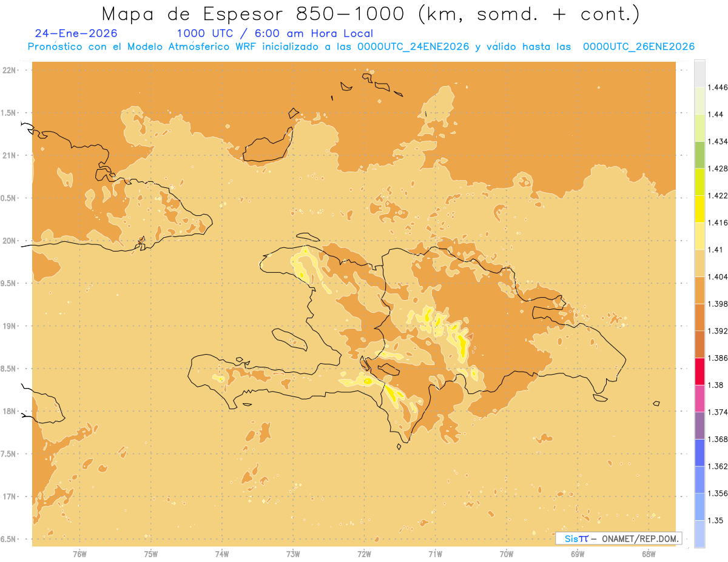Image resolution: width=728 pixels, height=562 pixels.
Task: Click the WRF forecast description line 'Pronóstico con el Modelo'
Action: [x=361, y=47]
